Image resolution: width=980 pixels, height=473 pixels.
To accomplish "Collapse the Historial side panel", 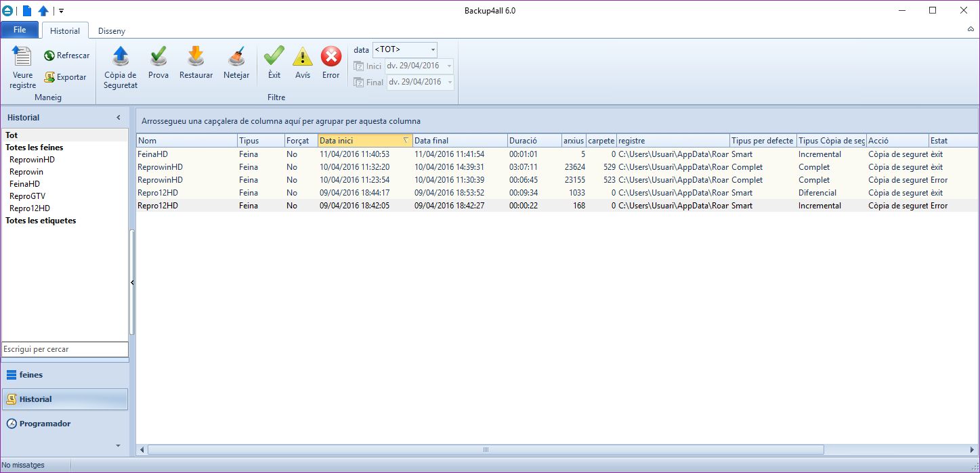I will (119, 118).
